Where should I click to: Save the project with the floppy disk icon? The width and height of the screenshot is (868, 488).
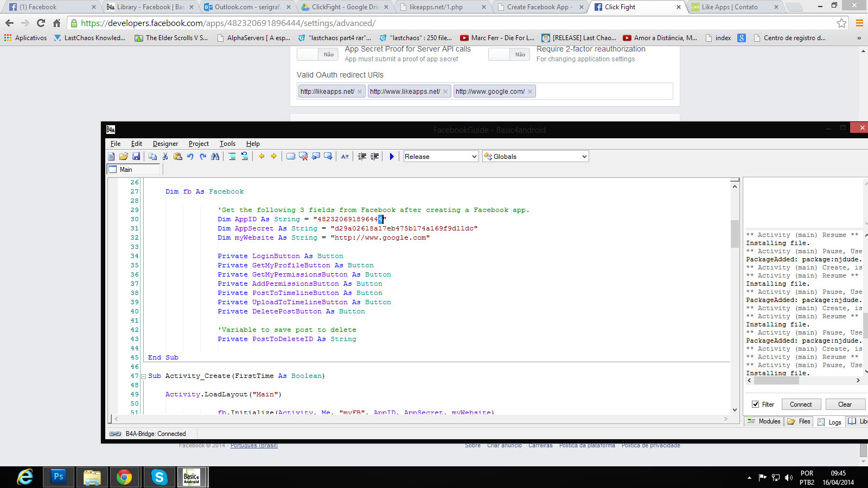click(136, 157)
